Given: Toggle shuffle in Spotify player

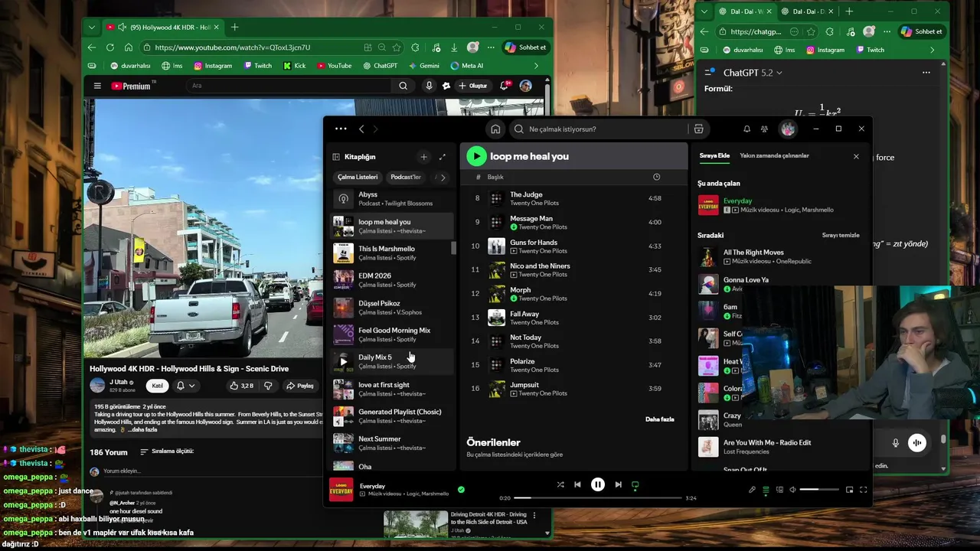Looking at the screenshot, I should 560,484.
